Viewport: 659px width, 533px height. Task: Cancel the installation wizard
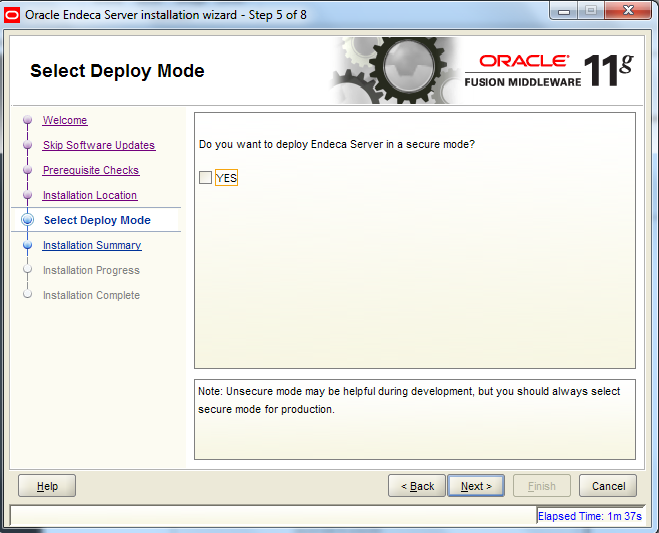[607, 486]
